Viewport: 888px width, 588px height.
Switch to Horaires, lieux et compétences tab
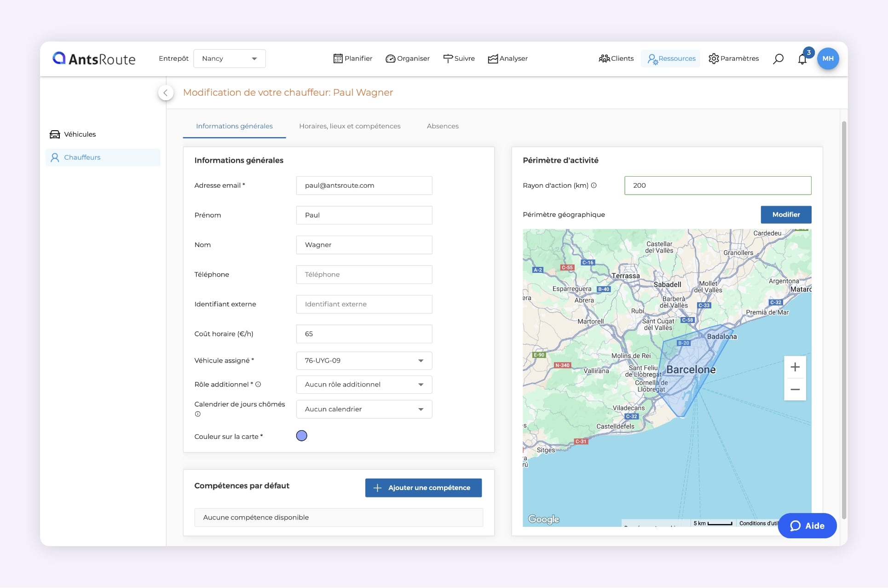pos(350,126)
